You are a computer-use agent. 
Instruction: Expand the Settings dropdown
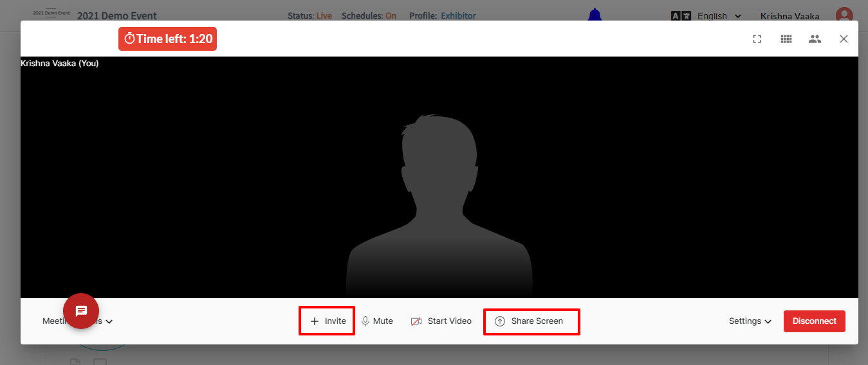coord(750,321)
